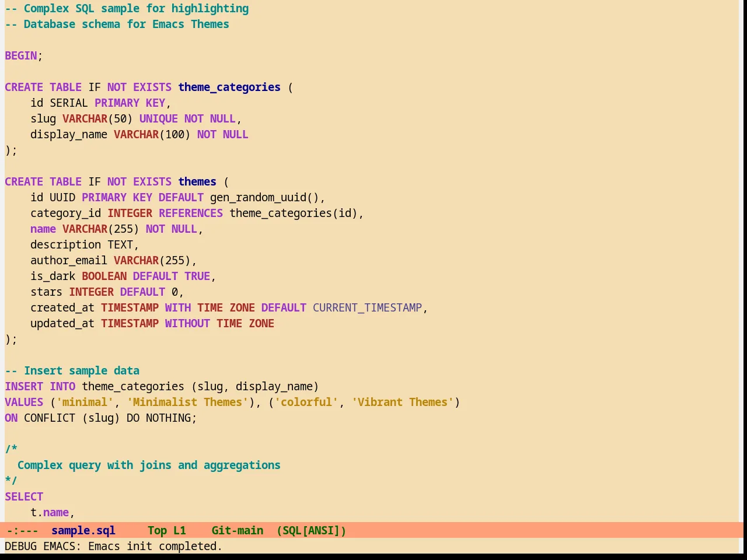The width and height of the screenshot is (747, 560).
Task: Click the REFERENCES keyword
Action: point(191,213)
